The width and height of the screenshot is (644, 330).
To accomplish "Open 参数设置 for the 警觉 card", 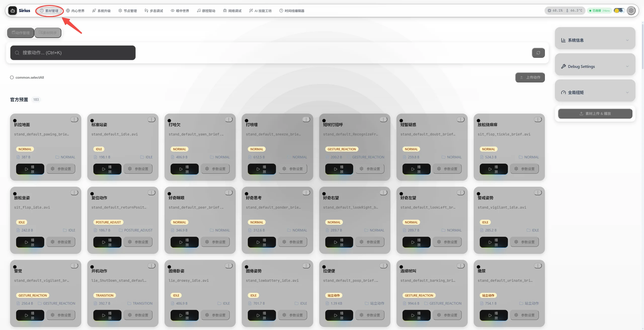I will tap(61, 315).
